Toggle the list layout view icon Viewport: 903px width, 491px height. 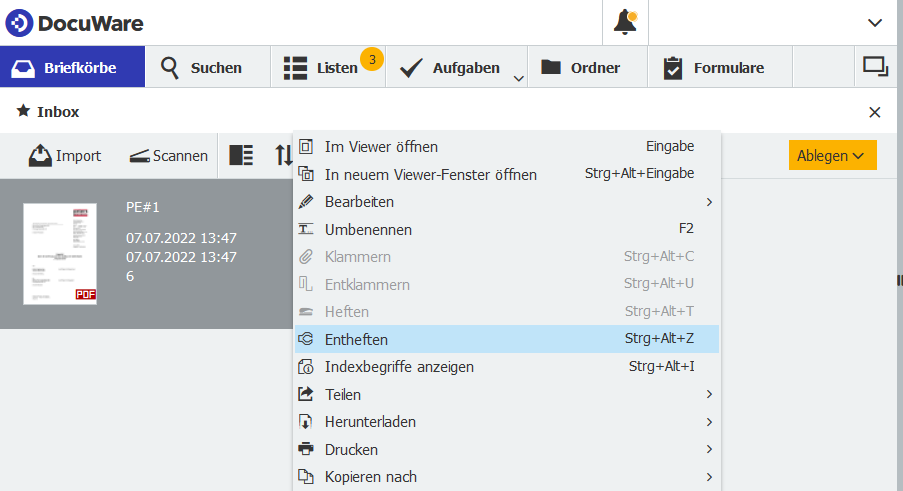point(241,155)
